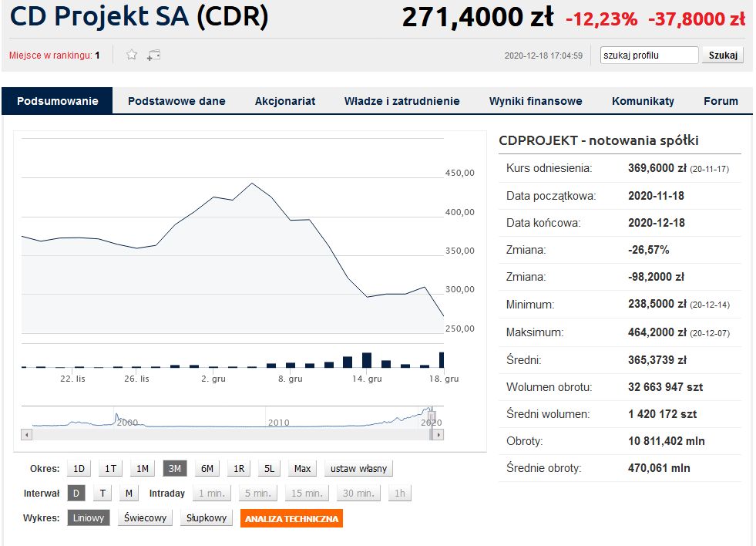The height and width of the screenshot is (546, 756).
Task: Open Podstawowe dane tab
Action: tap(176, 101)
